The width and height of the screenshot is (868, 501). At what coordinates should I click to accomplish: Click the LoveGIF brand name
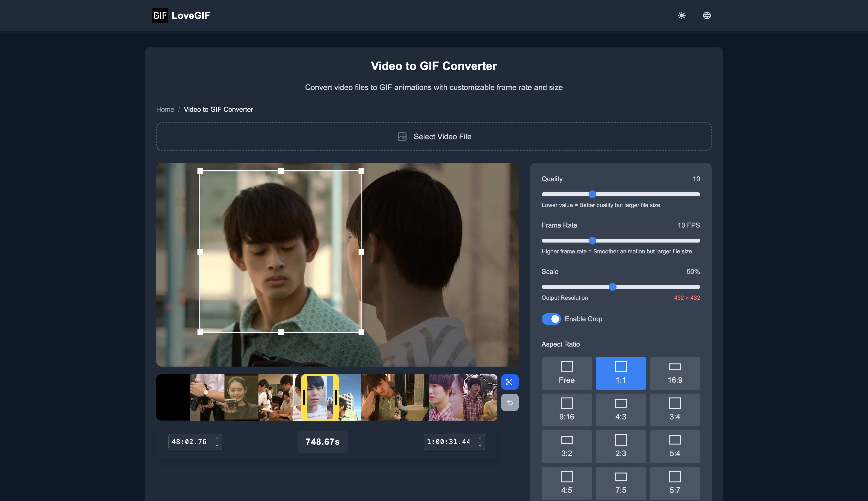click(x=191, y=15)
